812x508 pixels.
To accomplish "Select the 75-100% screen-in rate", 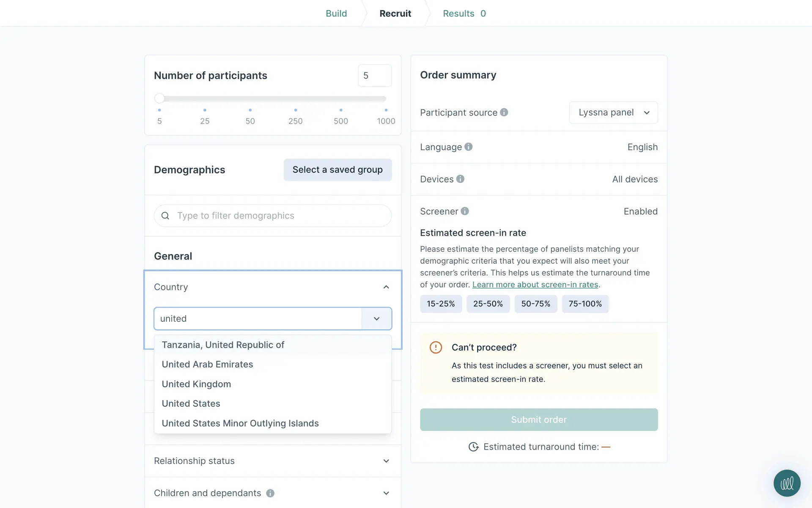I will pyautogui.click(x=585, y=304).
